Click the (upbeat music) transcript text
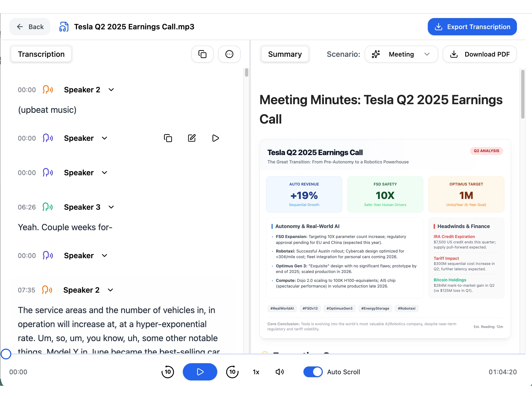The image size is (532, 399). point(47,110)
